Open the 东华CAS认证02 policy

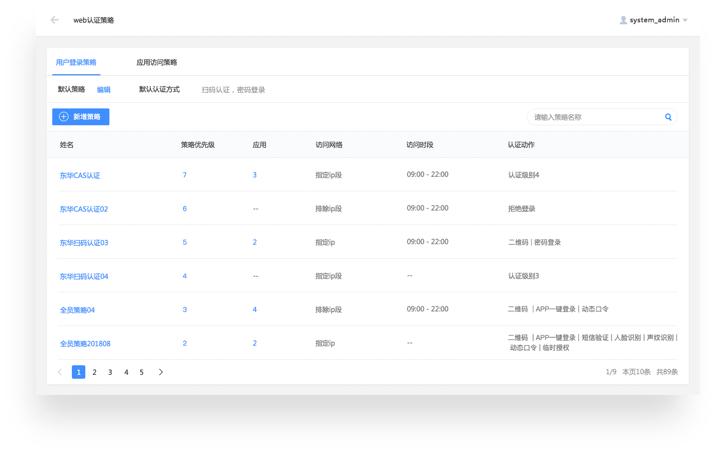(x=84, y=209)
